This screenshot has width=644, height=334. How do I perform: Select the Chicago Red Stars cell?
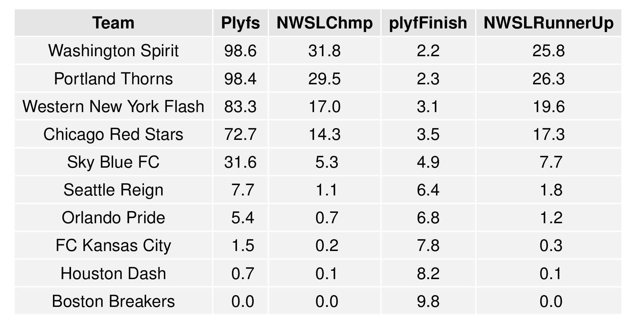[x=113, y=135]
